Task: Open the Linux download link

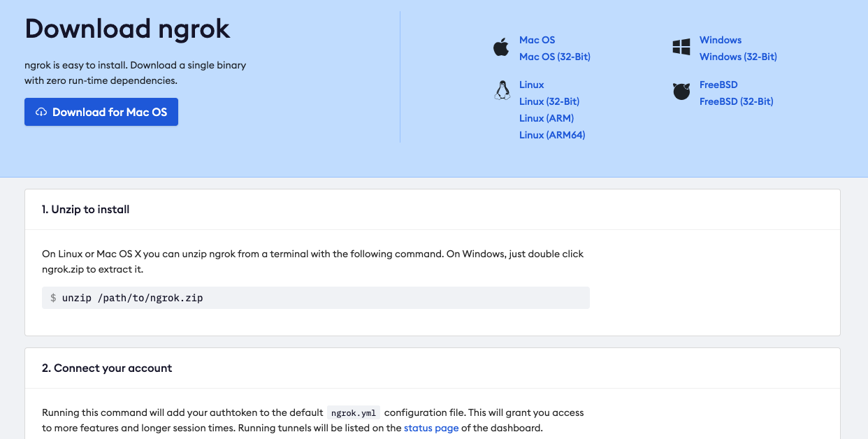Action: (x=531, y=85)
